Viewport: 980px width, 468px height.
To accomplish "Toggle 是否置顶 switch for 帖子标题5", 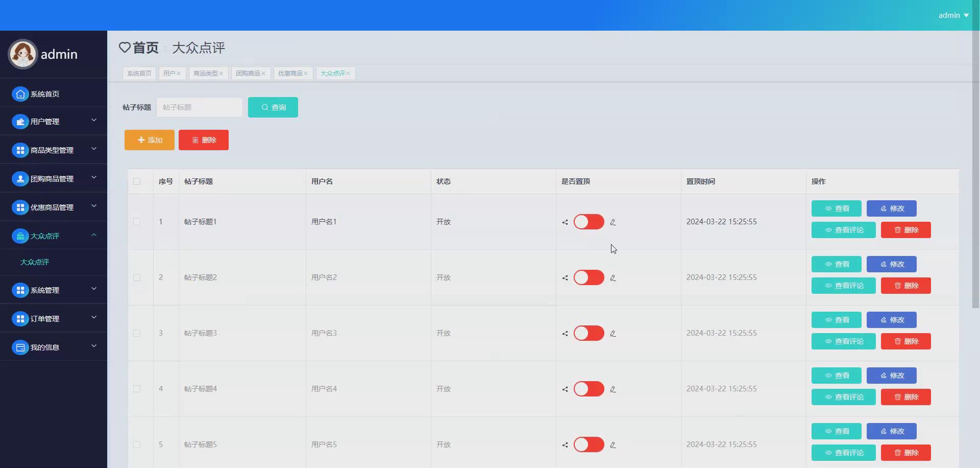I will 589,444.
